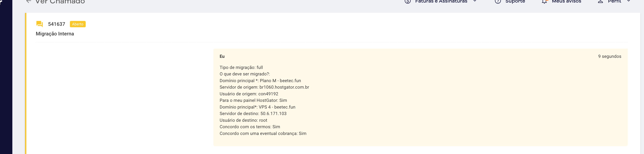Click the yellow chat bubbles ticket icon
Viewport: 644px width, 154px height.
pyautogui.click(x=40, y=24)
